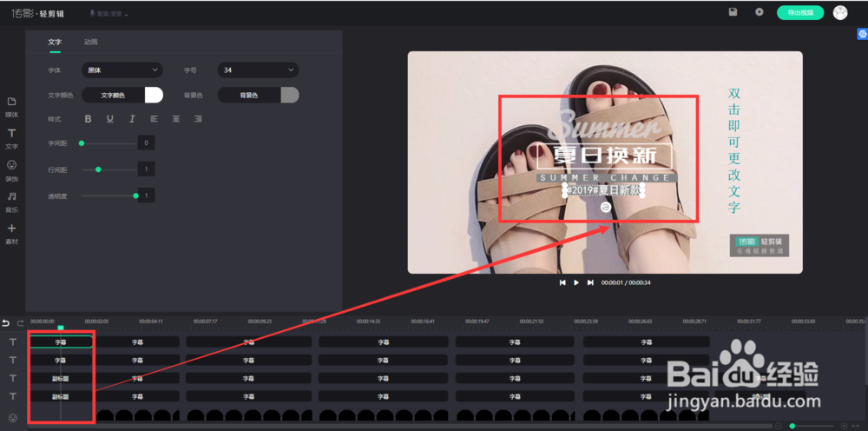
Task: Zoom out timeline with minus icon
Action: tap(779, 426)
